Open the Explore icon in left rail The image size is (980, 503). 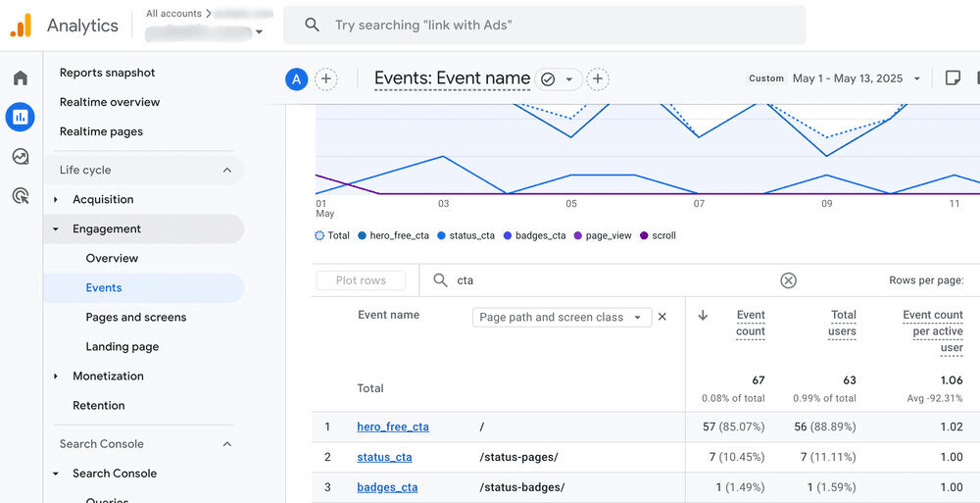[x=21, y=157]
